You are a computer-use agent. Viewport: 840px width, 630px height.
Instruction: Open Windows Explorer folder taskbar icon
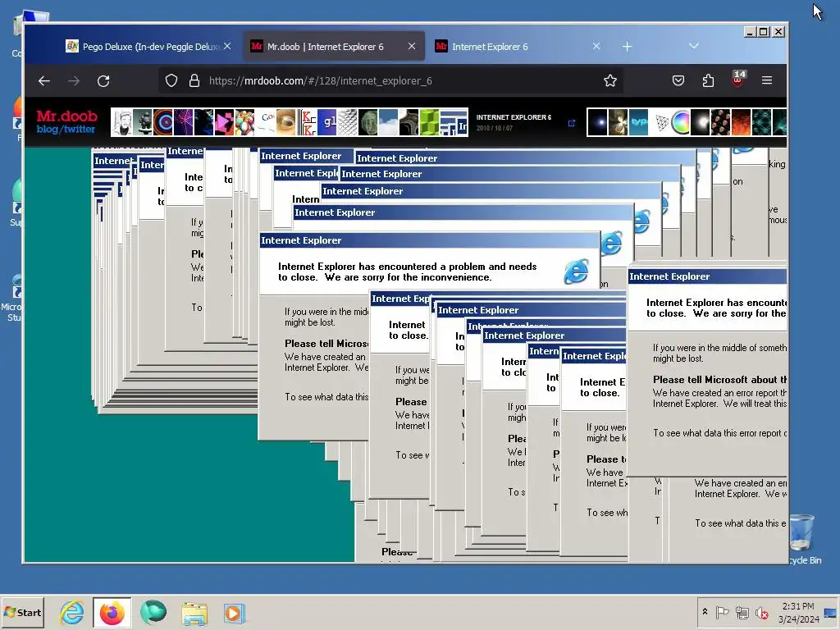[x=194, y=614]
